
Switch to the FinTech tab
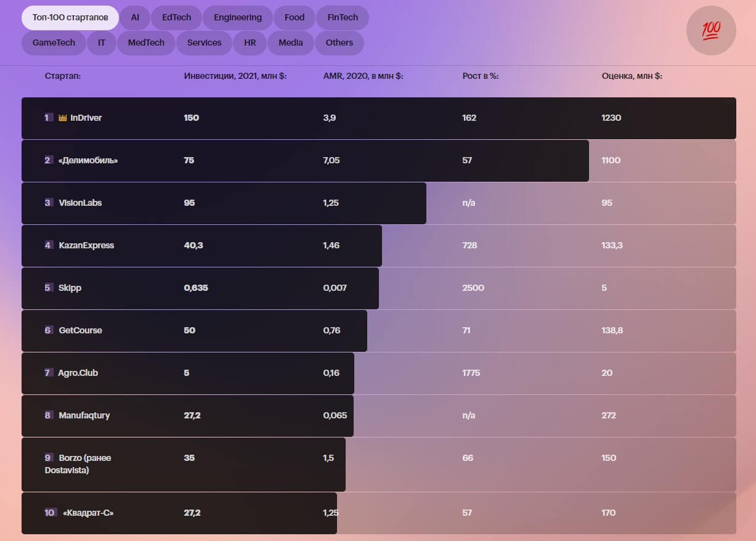342,18
